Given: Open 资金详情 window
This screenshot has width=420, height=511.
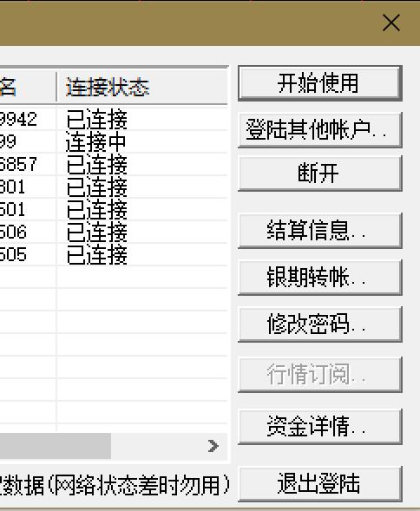Looking at the screenshot, I should point(320,427).
